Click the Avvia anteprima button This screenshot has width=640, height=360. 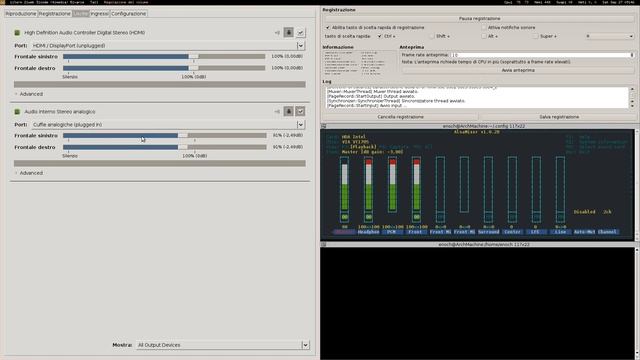[x=518, y=70]
